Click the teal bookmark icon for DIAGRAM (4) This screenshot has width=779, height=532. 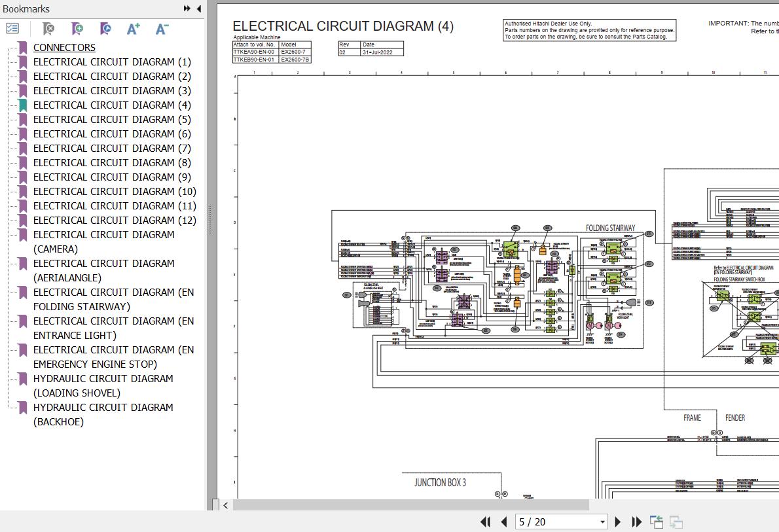(23, 105)
